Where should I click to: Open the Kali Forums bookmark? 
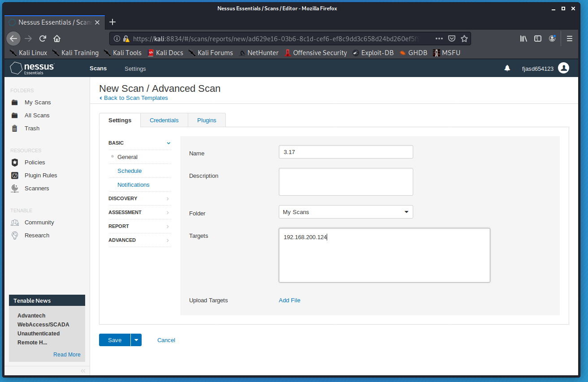[211, 53]
